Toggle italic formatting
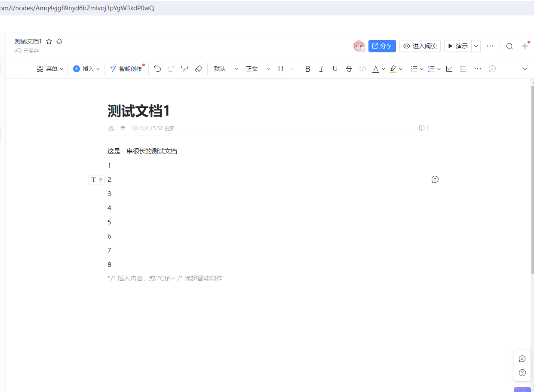 point(321,69)
